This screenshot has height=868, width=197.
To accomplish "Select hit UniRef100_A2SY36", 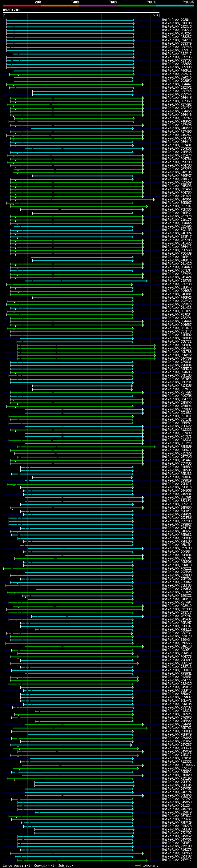I will coord(177,57).
